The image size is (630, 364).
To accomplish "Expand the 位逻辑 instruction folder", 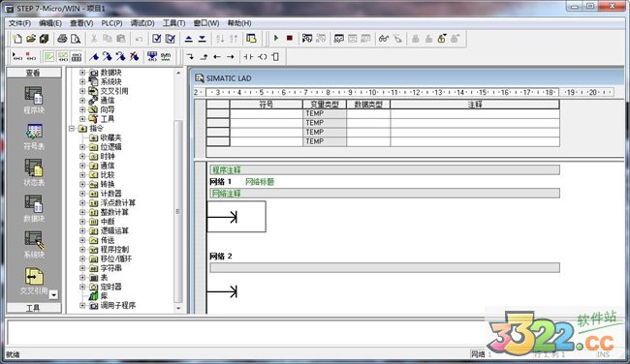I will tap(82, 147).
